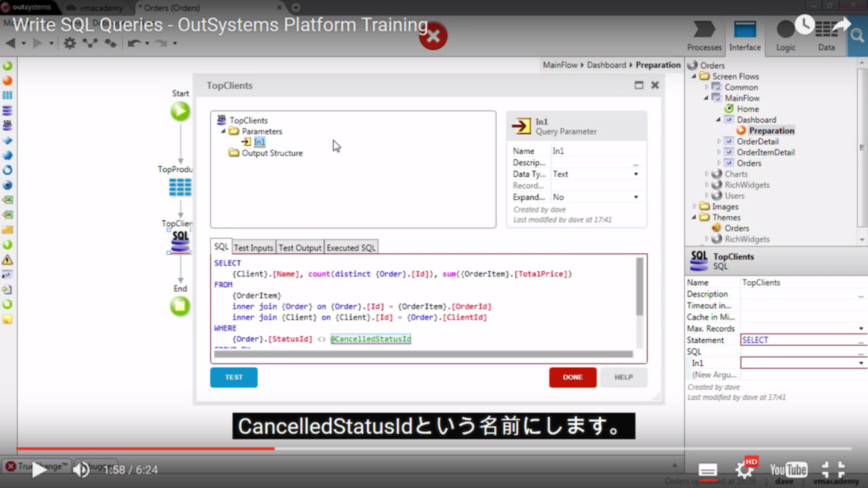
Task: Open the Processes layer tab
Action: tap(704, 36)
